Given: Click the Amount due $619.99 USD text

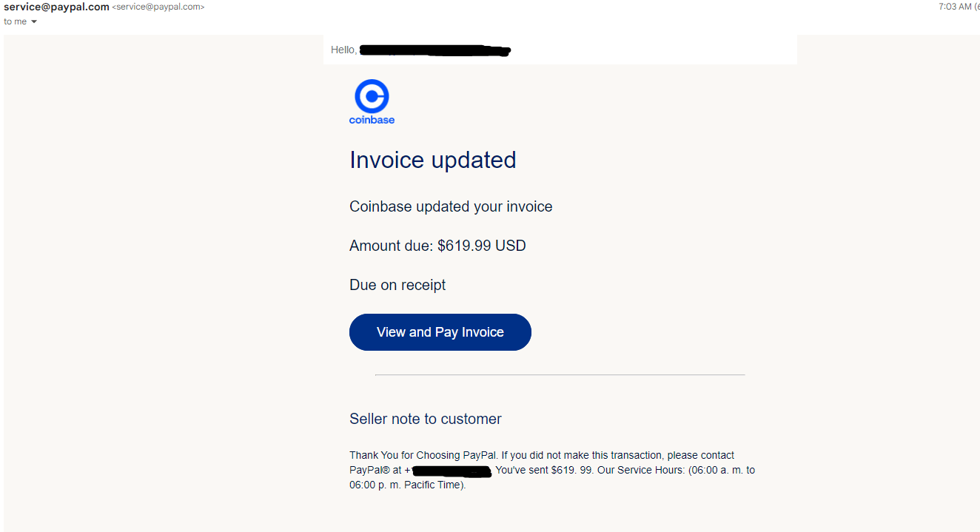Looking at the screenshot, I should pyautogui.click(x=437, y=246).
